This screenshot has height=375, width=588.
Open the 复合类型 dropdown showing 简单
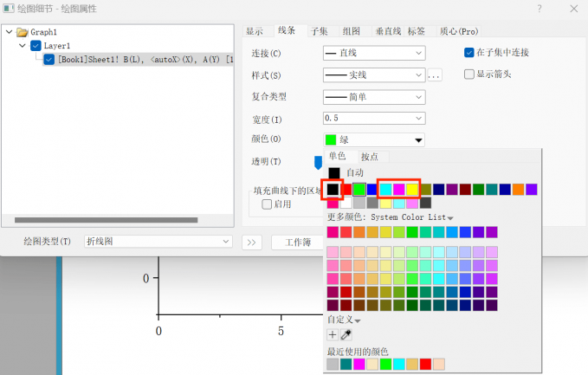[374, 97]
